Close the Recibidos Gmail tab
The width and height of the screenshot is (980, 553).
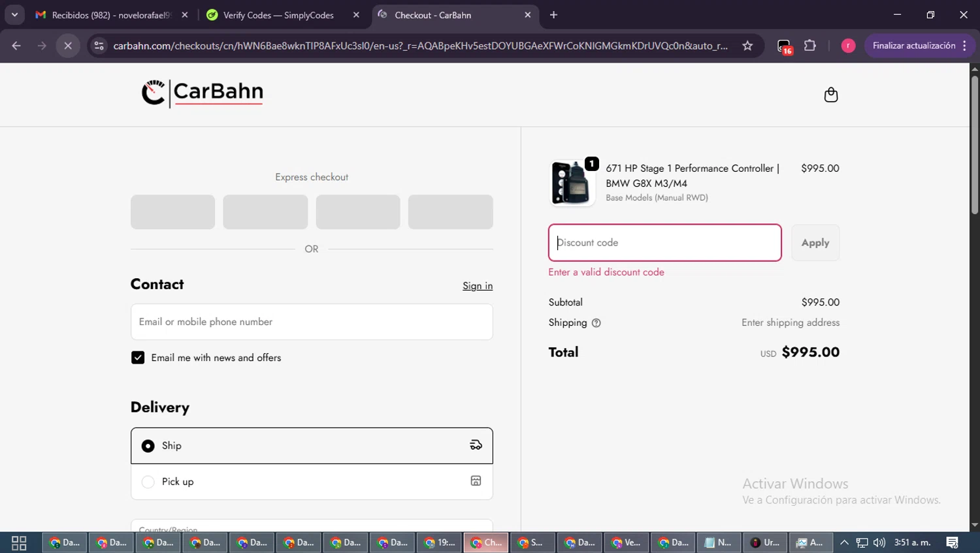(185, 15)
